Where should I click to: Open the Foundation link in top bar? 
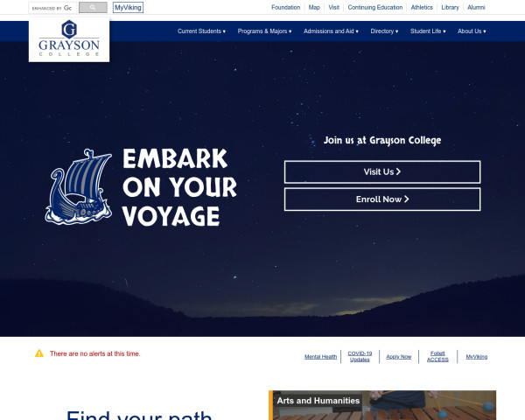click(285, 7)
